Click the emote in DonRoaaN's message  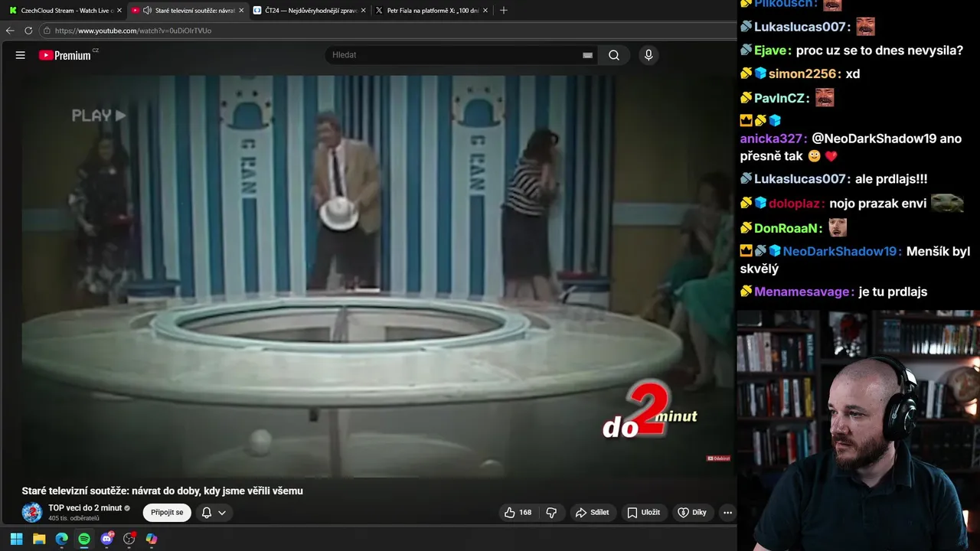pos(838,227)
